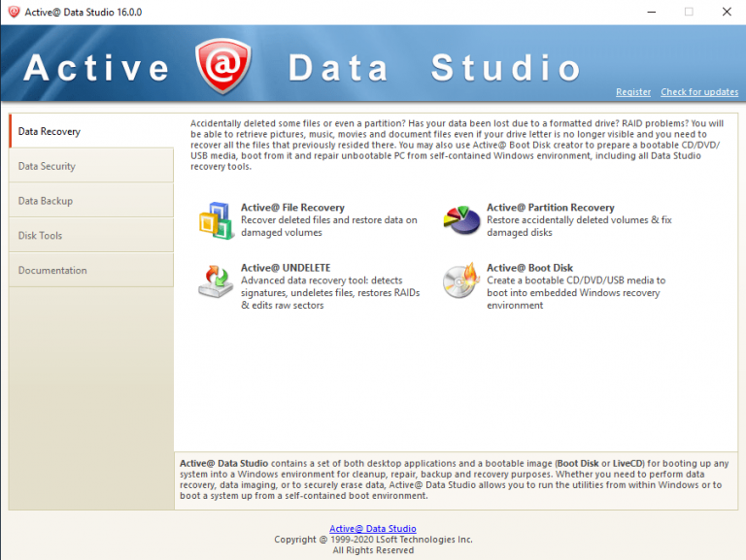Click the Check for updates link
Image resolution: width=746 pixels, height=560 pixels.
click(x=699, y=92)
